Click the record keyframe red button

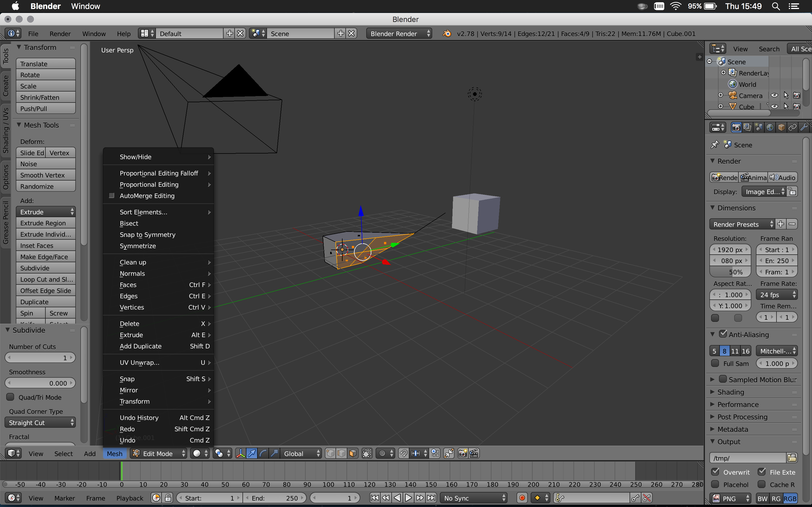pos(522,498)
